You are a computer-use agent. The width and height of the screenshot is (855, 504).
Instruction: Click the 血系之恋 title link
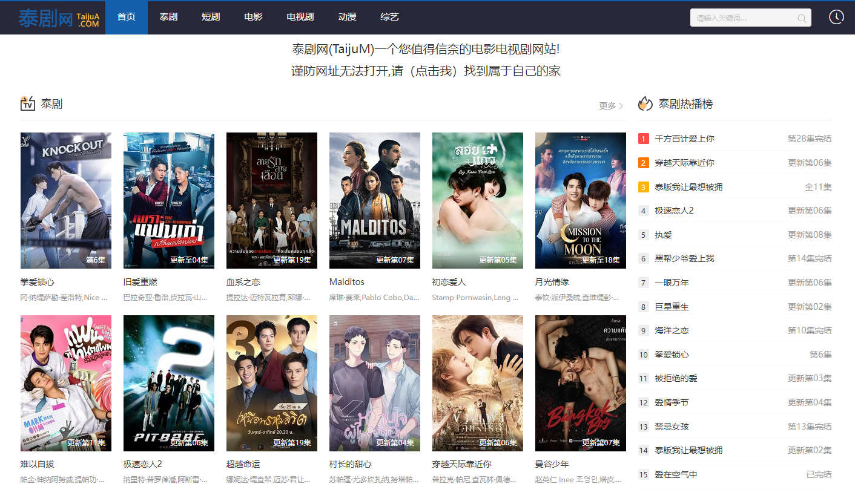click(243, 282)
